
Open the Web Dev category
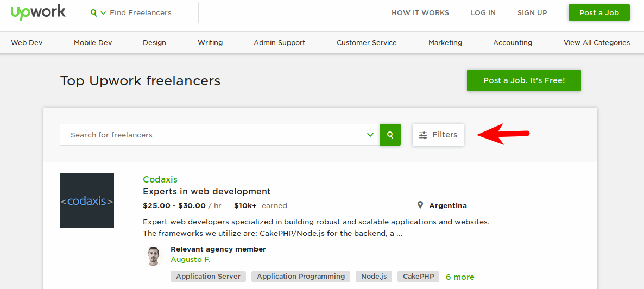point(27,42)
